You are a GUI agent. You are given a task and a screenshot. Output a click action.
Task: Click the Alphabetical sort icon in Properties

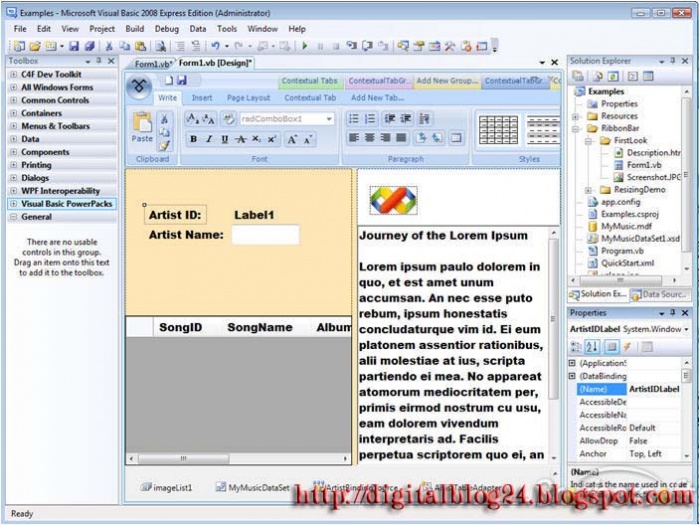592,346
